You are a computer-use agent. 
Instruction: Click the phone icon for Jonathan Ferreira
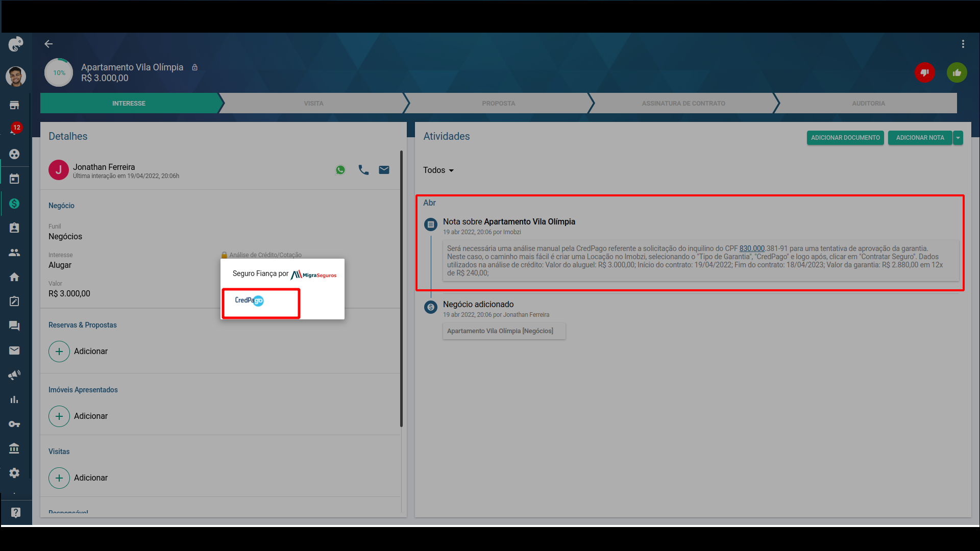[x=363, y=170]
